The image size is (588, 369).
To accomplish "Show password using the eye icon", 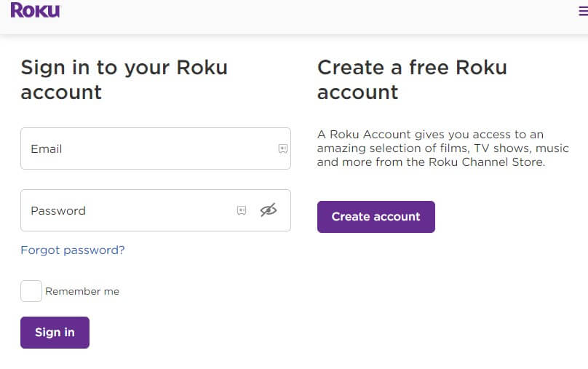I will pos(269,210).
